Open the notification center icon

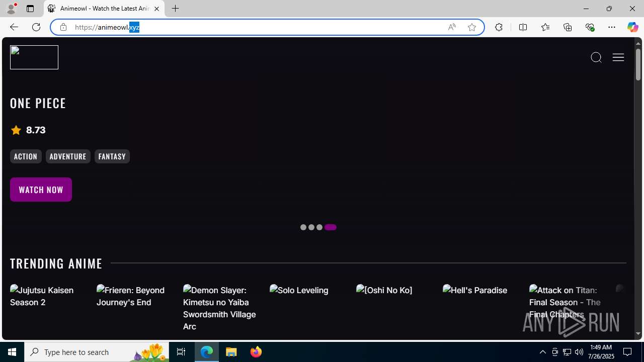pyautogui.click(x=628, y=352)
